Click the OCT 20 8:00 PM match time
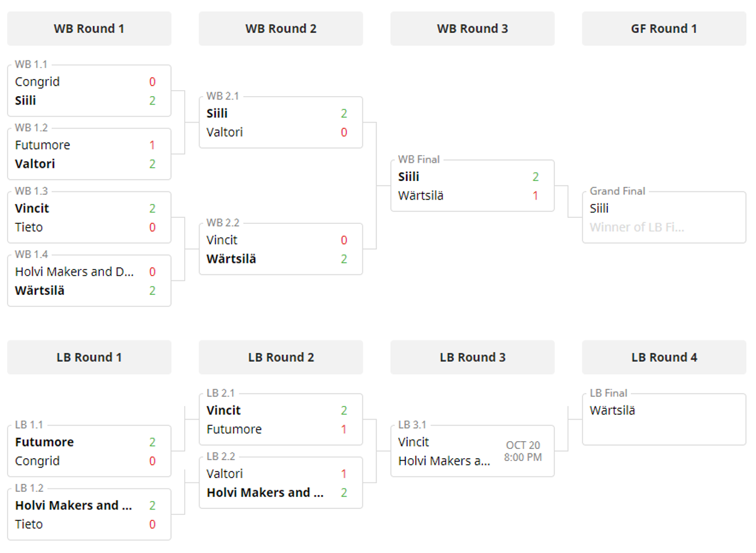This screenshot has width=756, height=553. pyautogui.click(x=523, y=451)
